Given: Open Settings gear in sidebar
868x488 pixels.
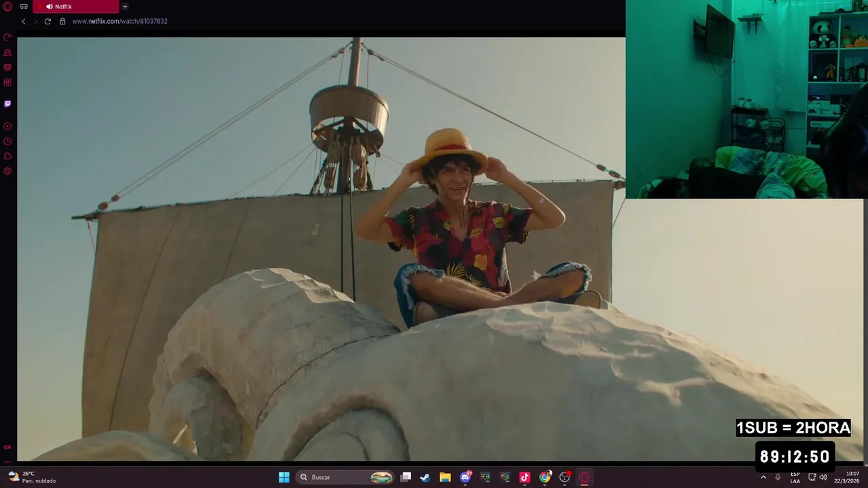Looking at the screenshot, I should pyautogui.click(x=7, y=171).
